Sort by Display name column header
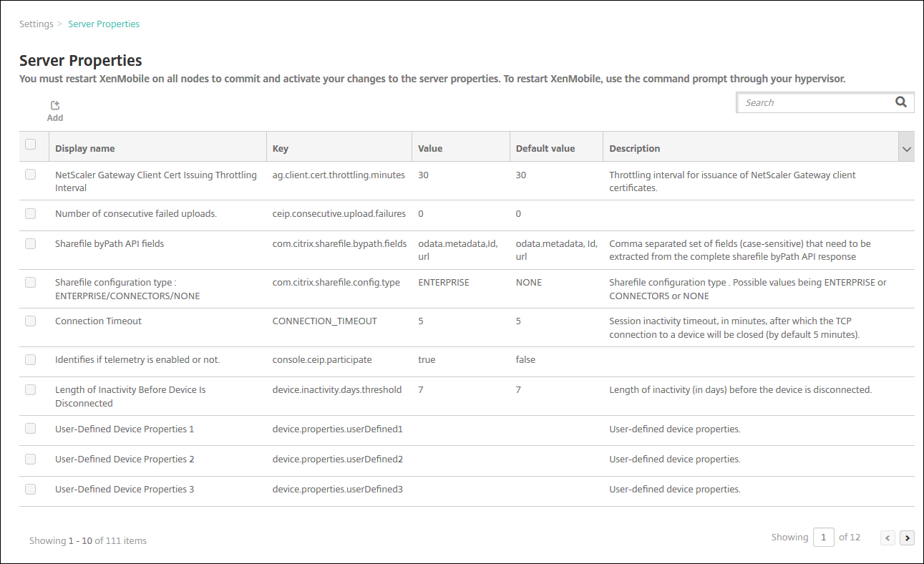This screenshot has width=924, height=564. [x=85, y=149]
